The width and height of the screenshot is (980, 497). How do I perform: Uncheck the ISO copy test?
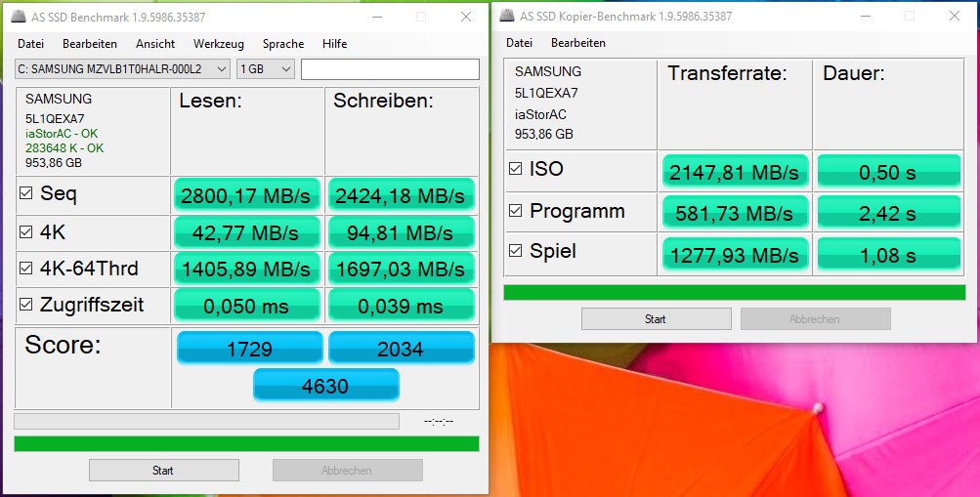(515, 169)
